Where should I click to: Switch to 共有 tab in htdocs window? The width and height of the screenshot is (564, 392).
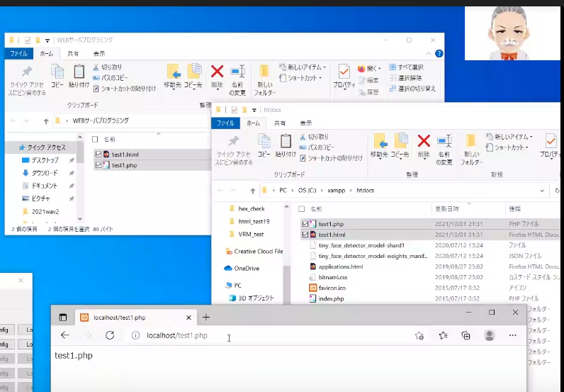pyautogui.click(x=279, y=123)
